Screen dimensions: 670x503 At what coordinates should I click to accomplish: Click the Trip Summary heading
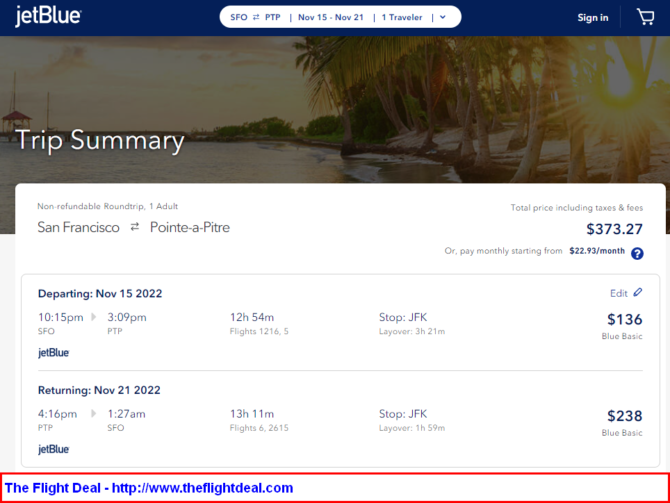(100, 140)
